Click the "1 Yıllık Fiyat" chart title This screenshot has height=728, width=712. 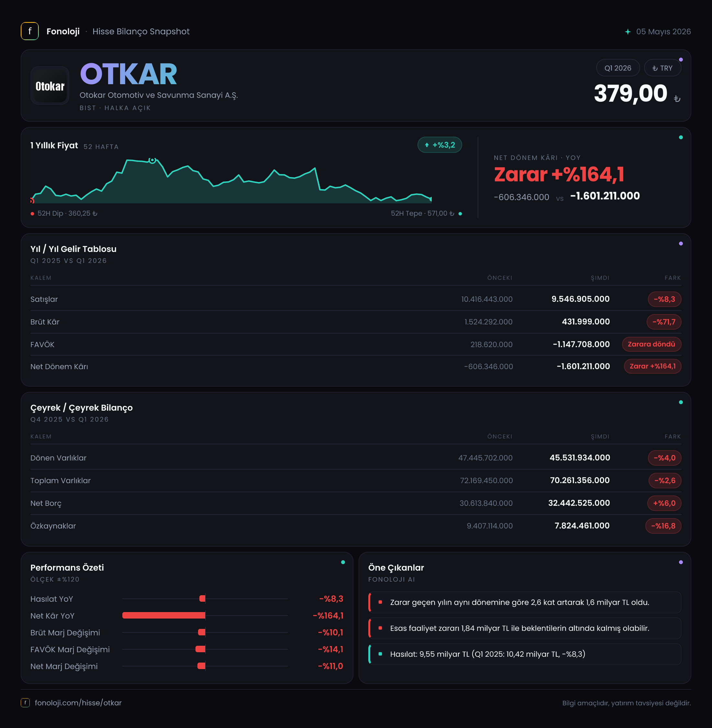pyautogui.click(x=54, y=145)
